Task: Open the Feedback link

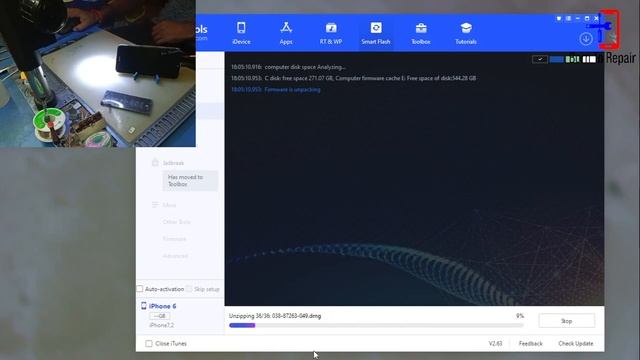Action: coord(531,344)
